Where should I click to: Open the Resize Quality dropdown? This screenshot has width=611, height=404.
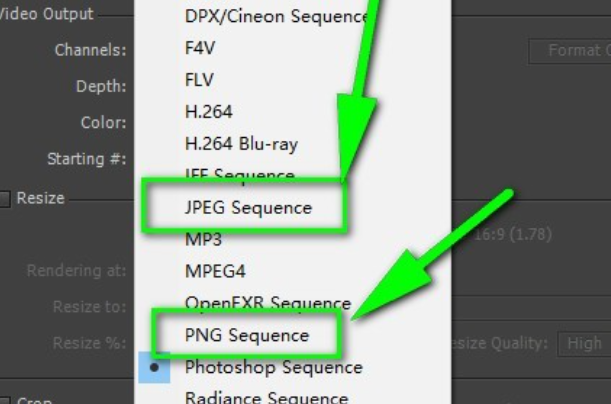coord(582,343)
